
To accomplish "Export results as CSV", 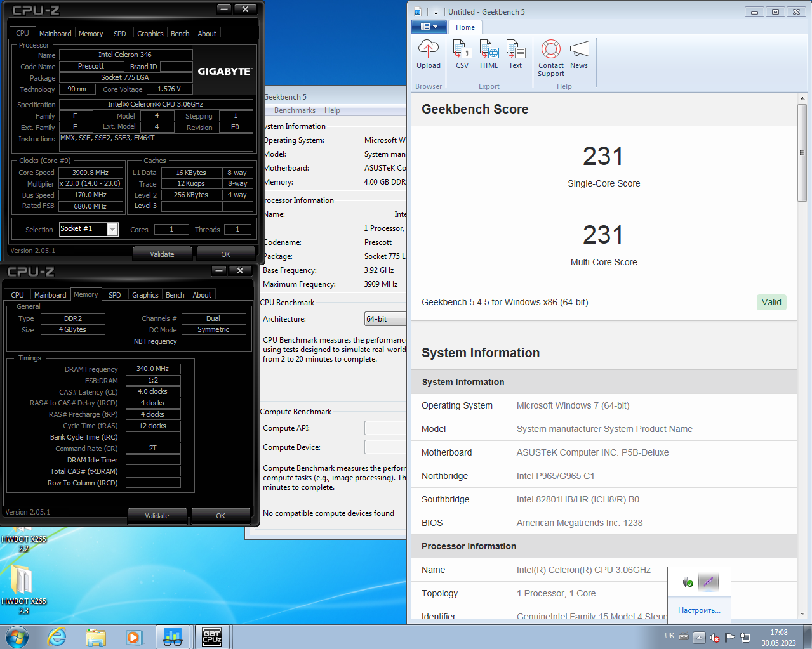I will coord(462,54).
